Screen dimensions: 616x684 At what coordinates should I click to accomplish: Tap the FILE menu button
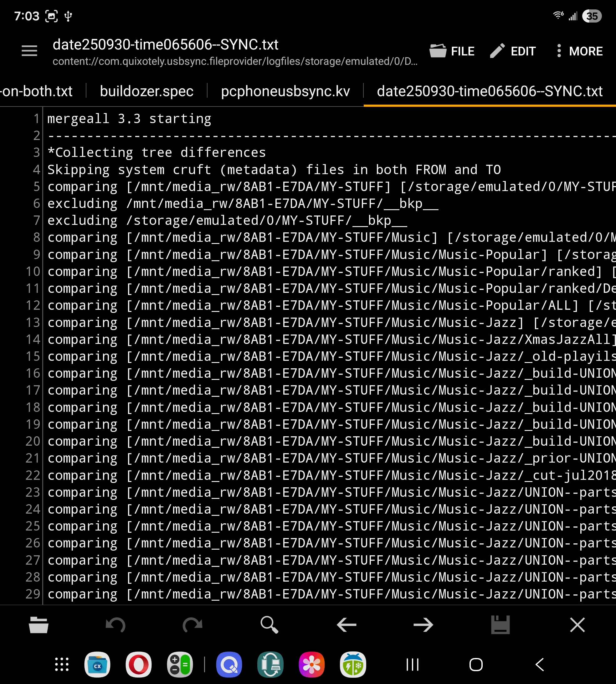(x=452, y=51)
